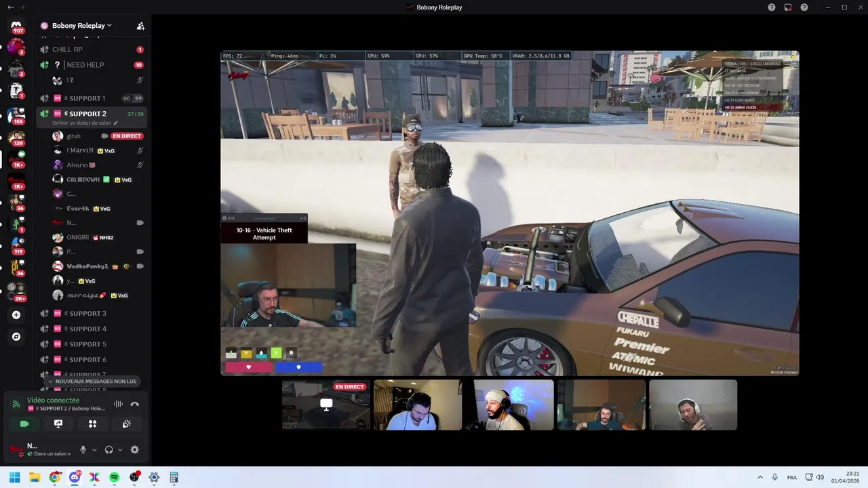
Task: Open audio output options chevron
Action: [120, 449]
